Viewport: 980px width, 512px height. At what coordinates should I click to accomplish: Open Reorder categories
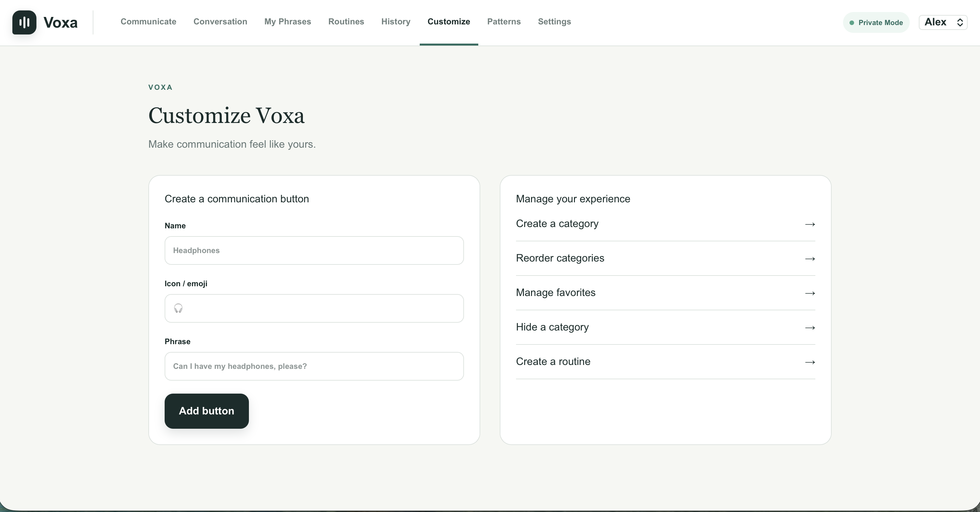pyautogui.click(x=665, y=258)
